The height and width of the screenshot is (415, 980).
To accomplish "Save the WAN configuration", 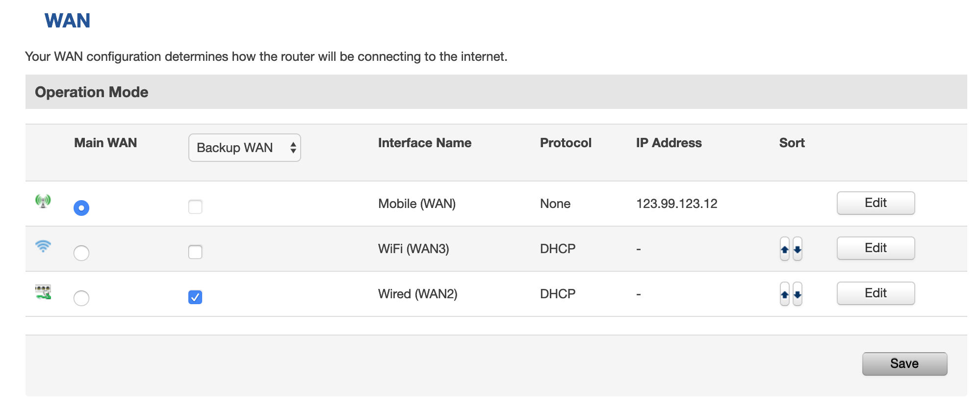I will (x=904, y=364).
